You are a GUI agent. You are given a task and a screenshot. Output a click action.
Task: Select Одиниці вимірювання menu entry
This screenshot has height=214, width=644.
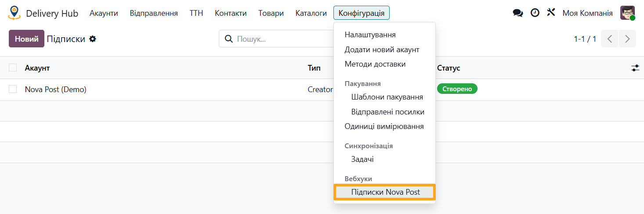[x=385, y=126]
